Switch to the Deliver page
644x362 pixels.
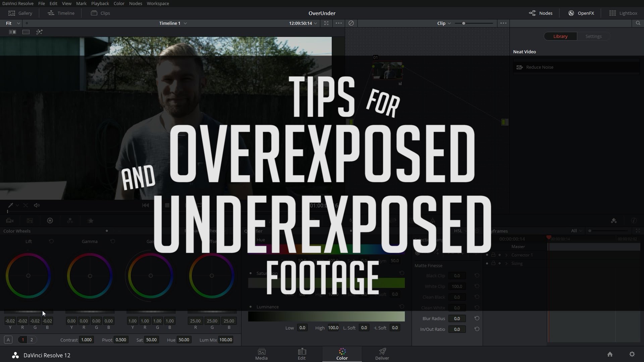click(x=382, y=354)
